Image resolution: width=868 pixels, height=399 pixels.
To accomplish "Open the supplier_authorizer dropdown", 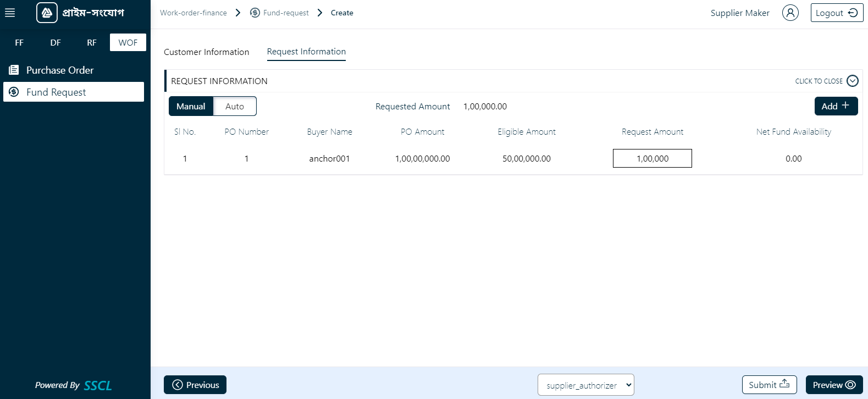I will (586, 385).
